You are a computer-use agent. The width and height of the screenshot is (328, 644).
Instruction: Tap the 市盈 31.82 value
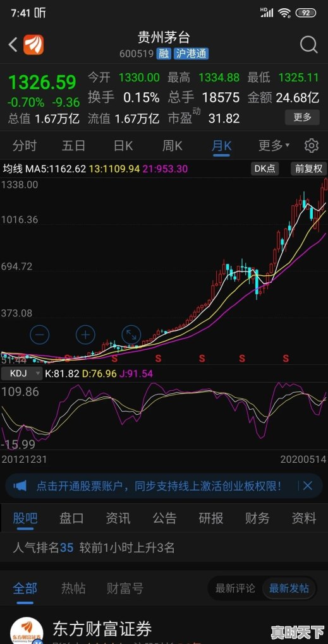(x=224, y=118)
